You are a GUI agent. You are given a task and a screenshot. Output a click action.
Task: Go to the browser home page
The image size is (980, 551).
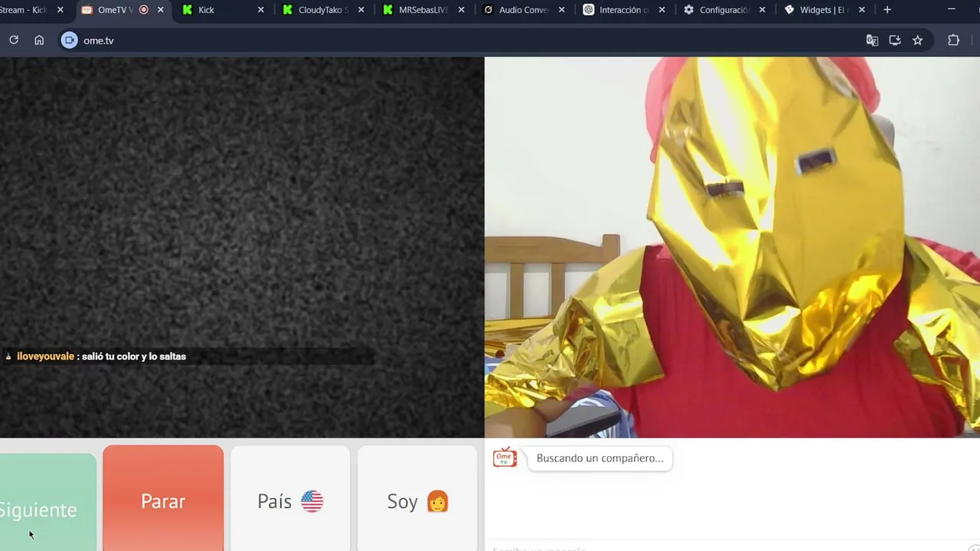click(39, 40)
